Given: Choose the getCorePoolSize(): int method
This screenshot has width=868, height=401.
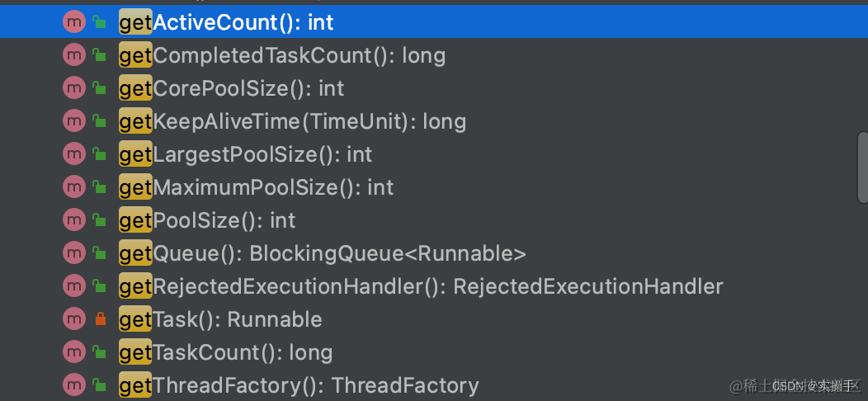Looking at the screenshot, I should pyautogui.click(x=232, y=88).
